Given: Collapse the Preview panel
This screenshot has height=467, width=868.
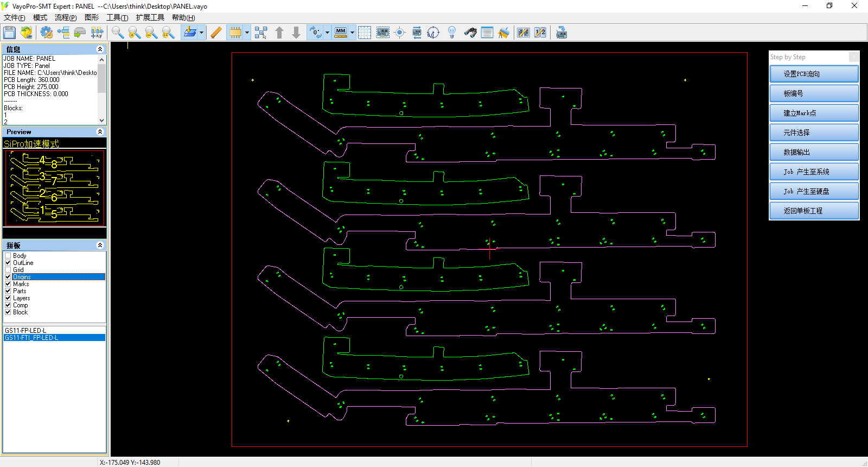Looking at the screenshot, I should coord(100,132).
